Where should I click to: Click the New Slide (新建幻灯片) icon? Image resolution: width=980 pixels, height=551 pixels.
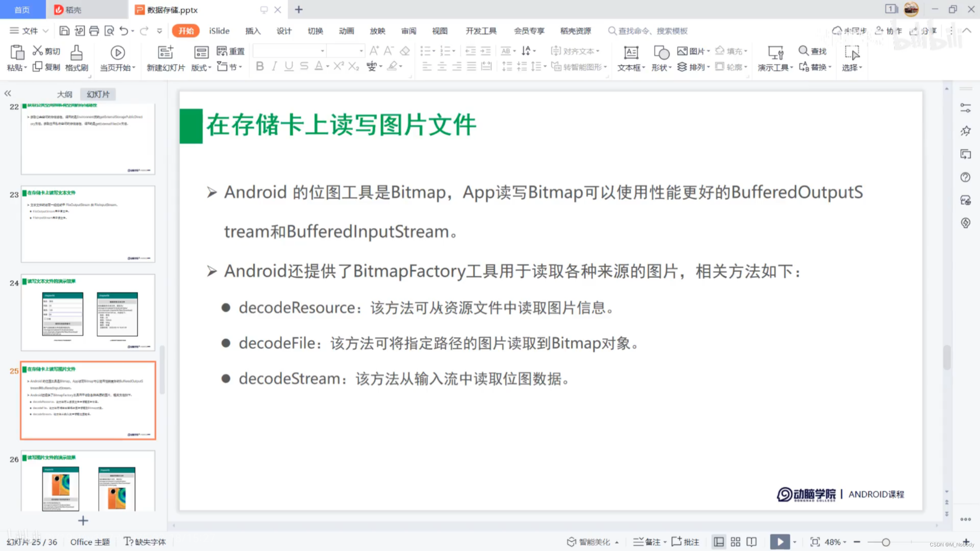point(165,53)
